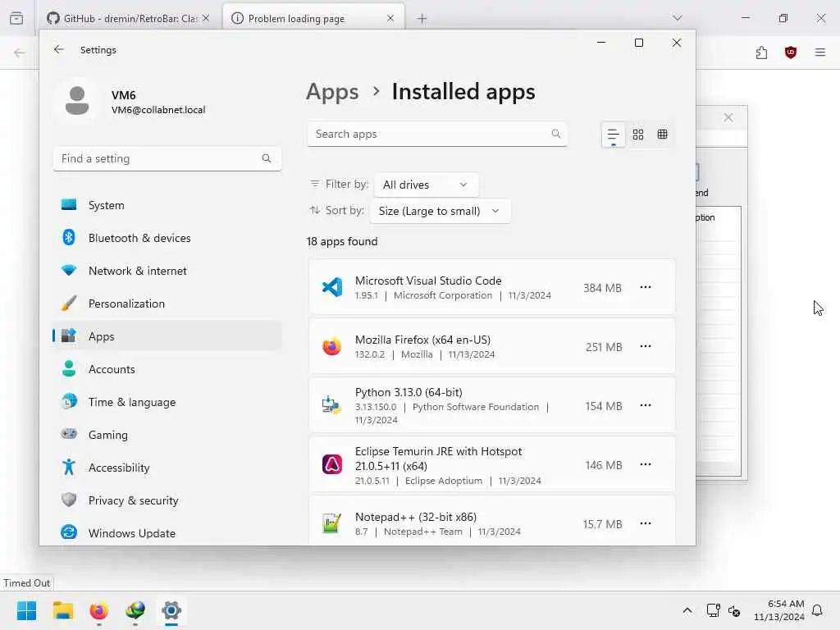Close the Problem loading page tab
The image size is (840, 630).
coord(390,19)
